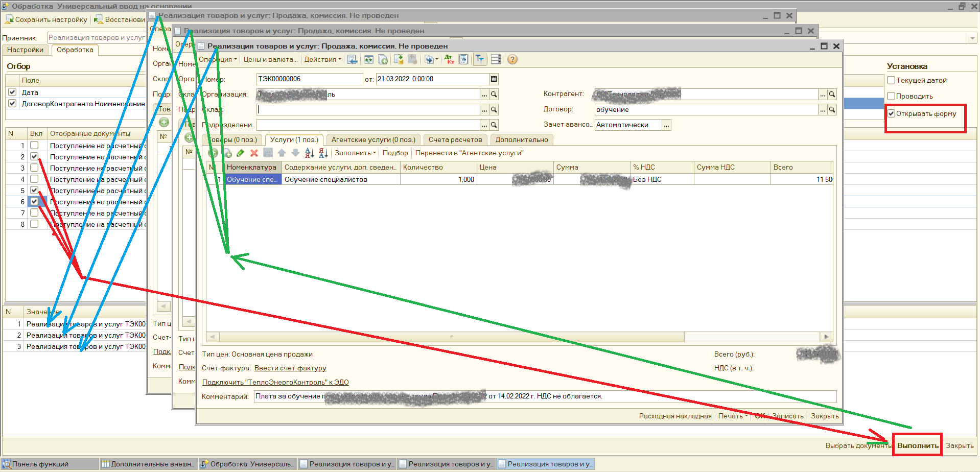980x472 pixels.
Task: Edit current row with the pencil icon
Action: (x=241, y=153)
